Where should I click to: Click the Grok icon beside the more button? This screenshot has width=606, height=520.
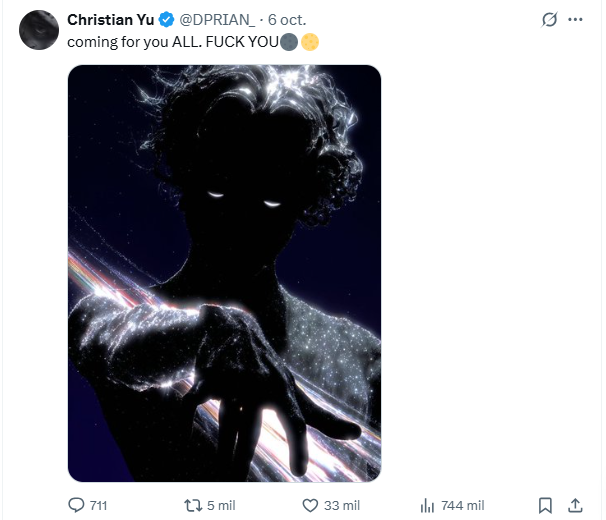(548, 20)
